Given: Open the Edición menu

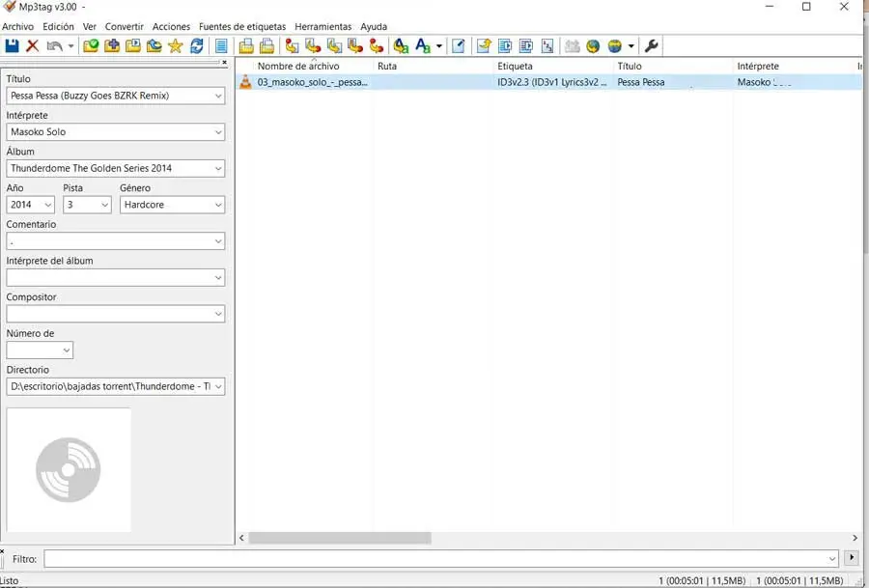Looking at the screenshot, I should 58,27.
